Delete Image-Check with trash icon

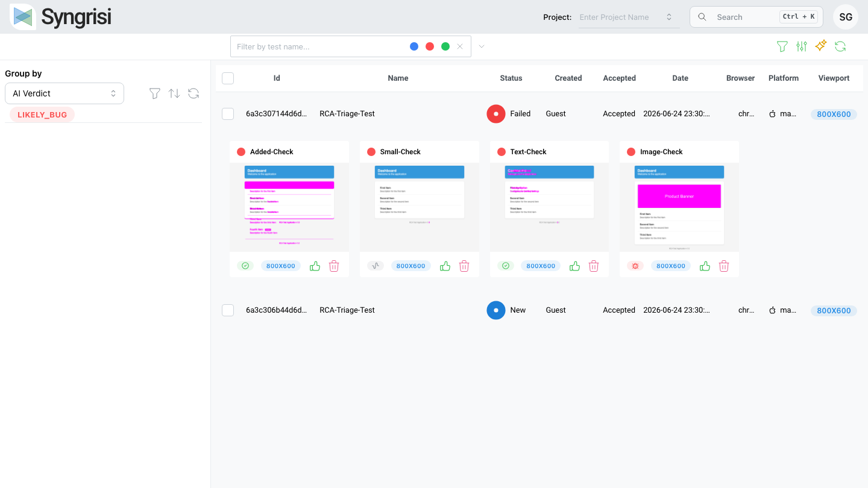tap(724, 266)
